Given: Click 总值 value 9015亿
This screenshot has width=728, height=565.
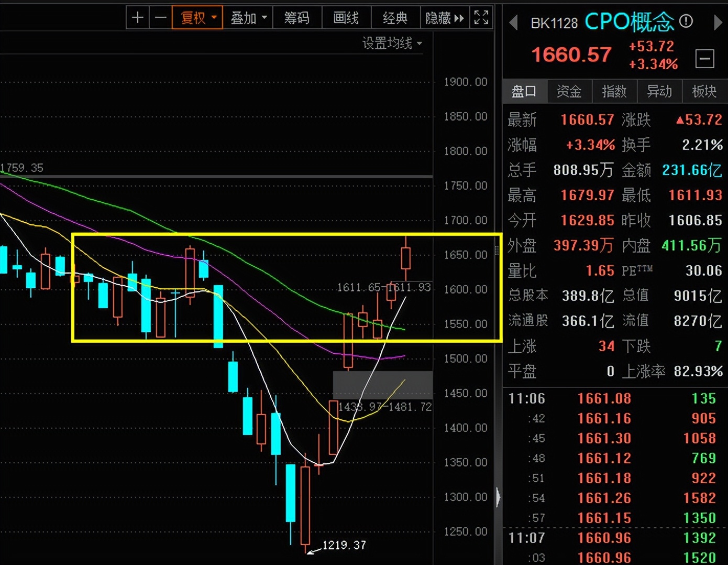Looking at the screenshot, I should (x=698, y=296).
